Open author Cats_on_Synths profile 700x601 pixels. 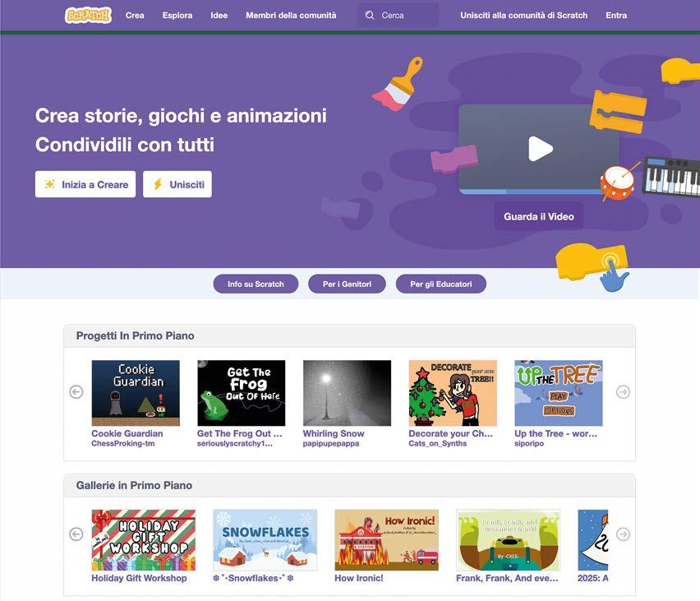tap(438, 443)
